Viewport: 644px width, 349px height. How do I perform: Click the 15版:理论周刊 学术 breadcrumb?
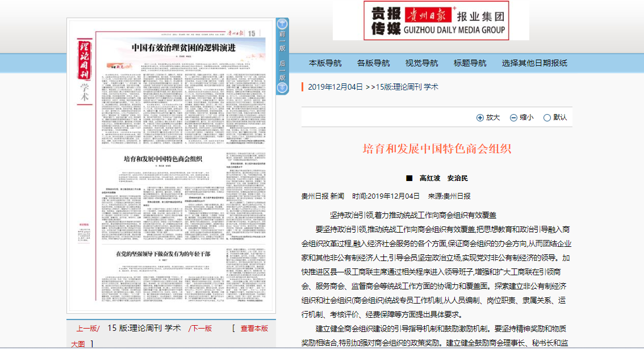(407, 87)
